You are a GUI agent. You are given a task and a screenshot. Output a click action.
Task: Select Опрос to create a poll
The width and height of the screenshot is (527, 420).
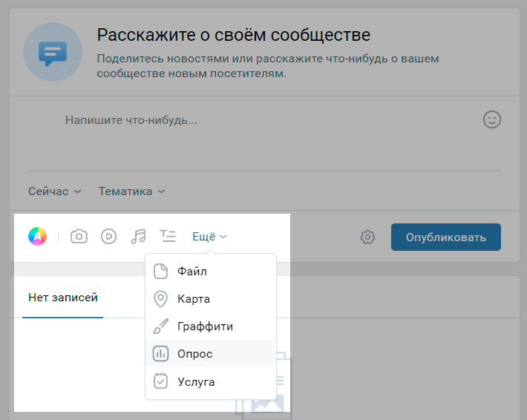pos(194,354)
